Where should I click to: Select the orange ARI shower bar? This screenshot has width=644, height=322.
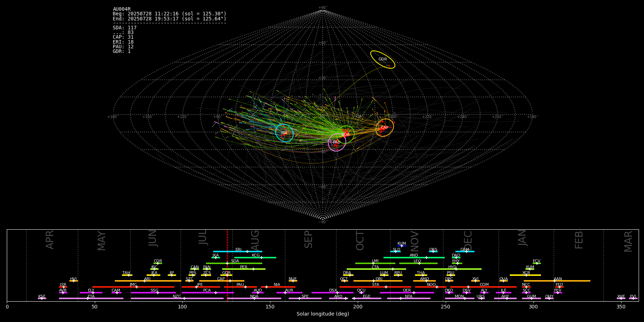click(x=148, y=281)
